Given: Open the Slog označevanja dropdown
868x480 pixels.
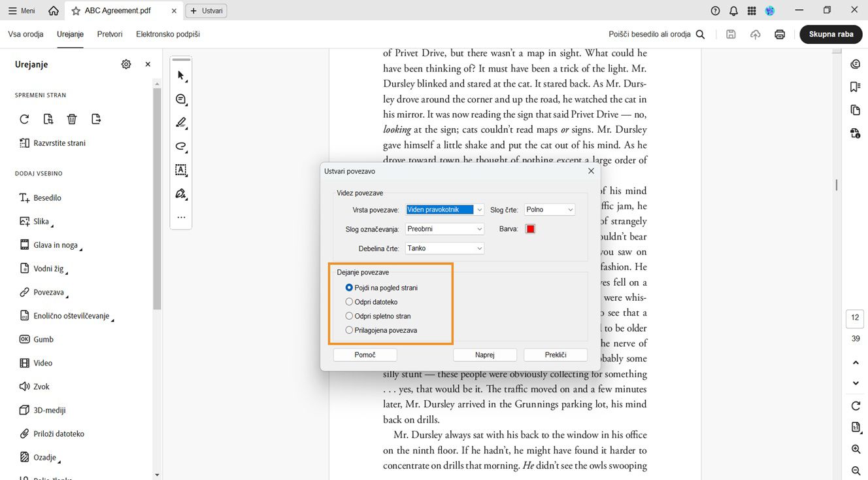Looking at the screenshot, I should pos(444,229).
